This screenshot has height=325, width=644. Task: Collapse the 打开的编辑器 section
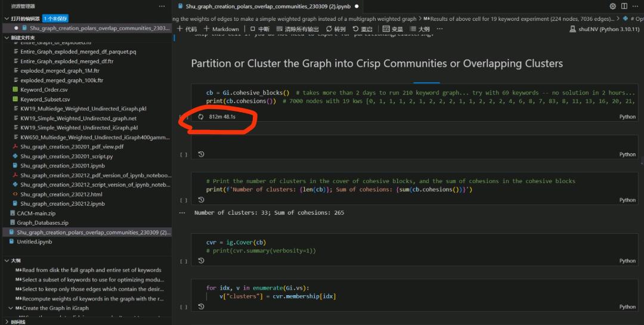7,18
